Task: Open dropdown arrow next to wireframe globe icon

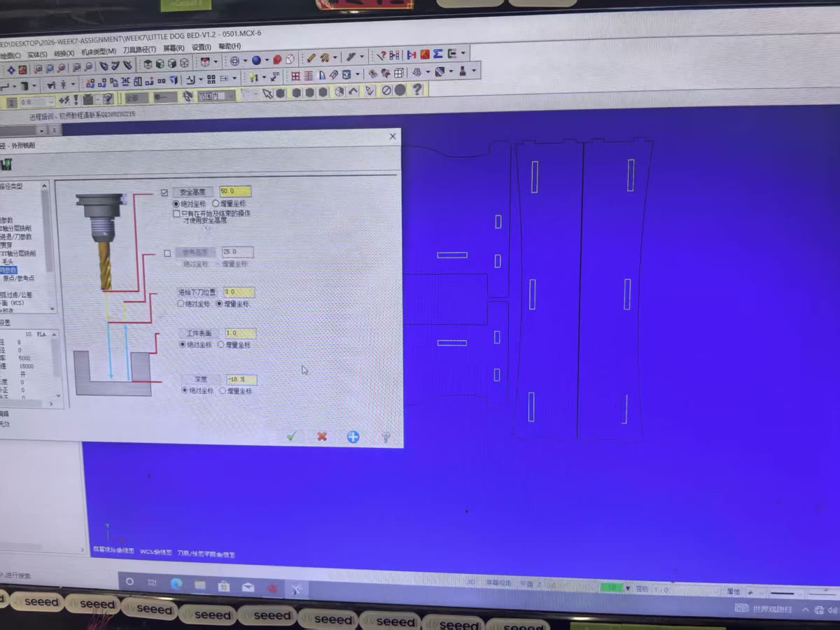Action: tap(245, 61)
